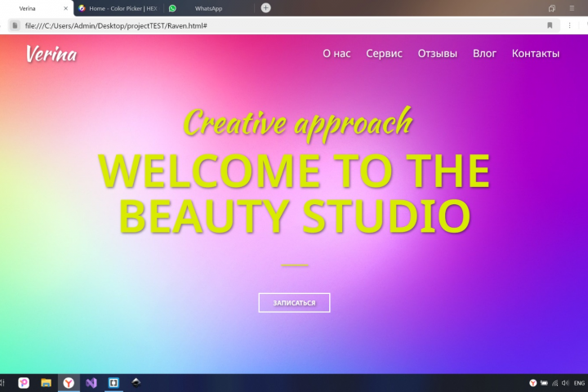Click the ЗАПИСАТЬСЯ button

(294, 303)
